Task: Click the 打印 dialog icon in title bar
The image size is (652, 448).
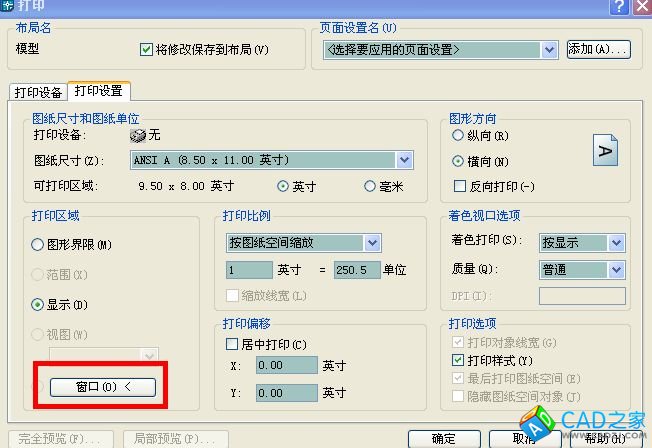Action: [x=8, y=7]
